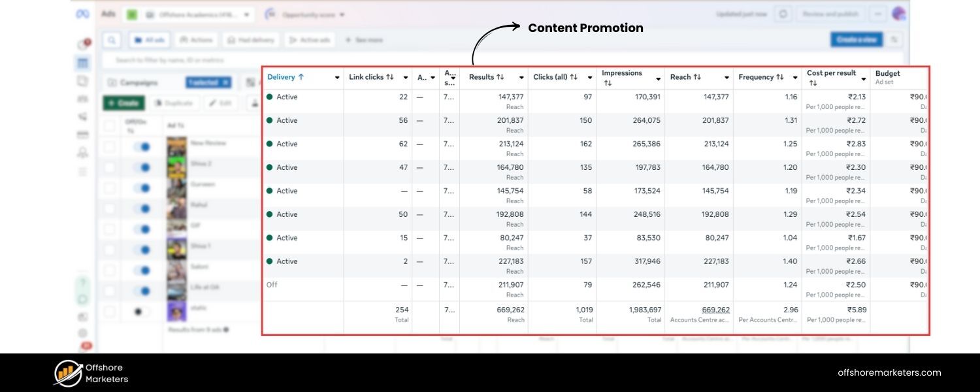The width and height of the screenshot is (980, 392).
Task: Click the refresh icon beside Review and publish
Action: (x=783, y=14)
